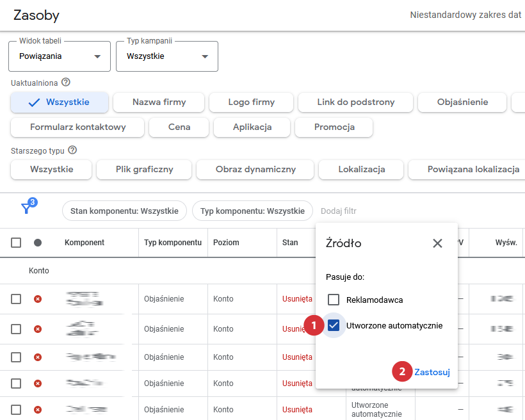Click the Dodaj filtr field
The height and width of the screenshot is (420, 525).
click(x=339, y=211)
